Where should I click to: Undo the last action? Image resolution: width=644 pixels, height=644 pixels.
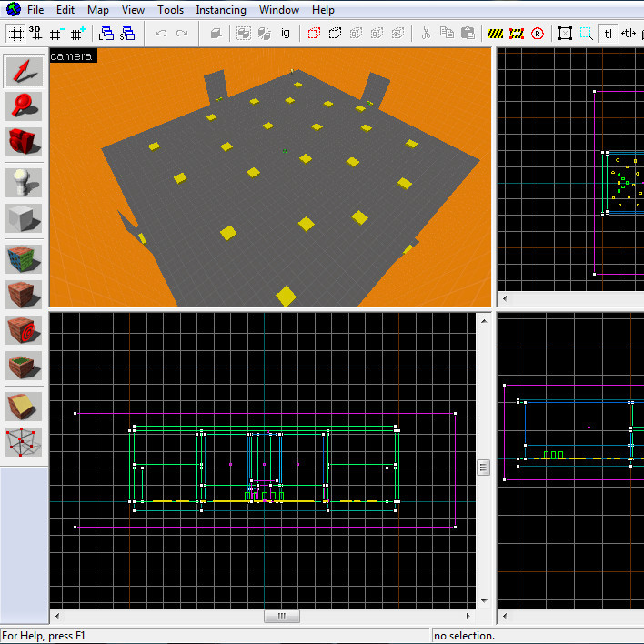pos(161,34)
